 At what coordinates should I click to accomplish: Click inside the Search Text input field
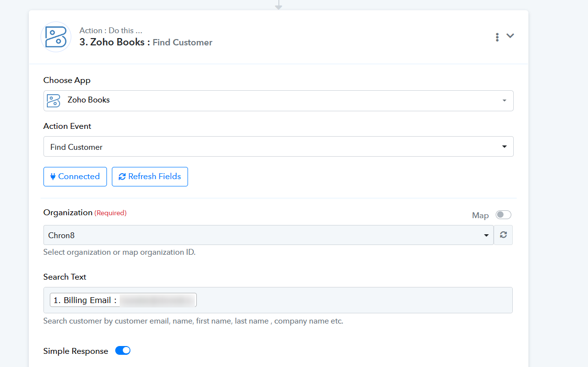point(278,300)
